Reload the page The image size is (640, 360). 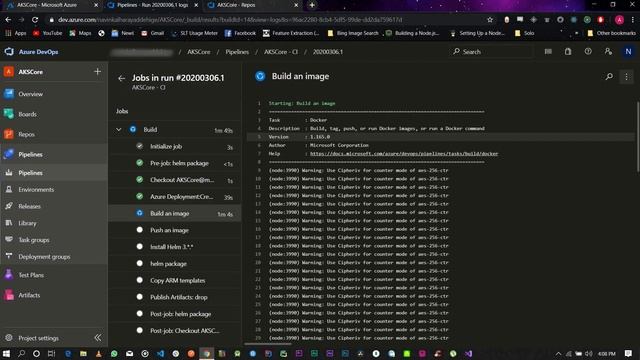click(35, 20)
